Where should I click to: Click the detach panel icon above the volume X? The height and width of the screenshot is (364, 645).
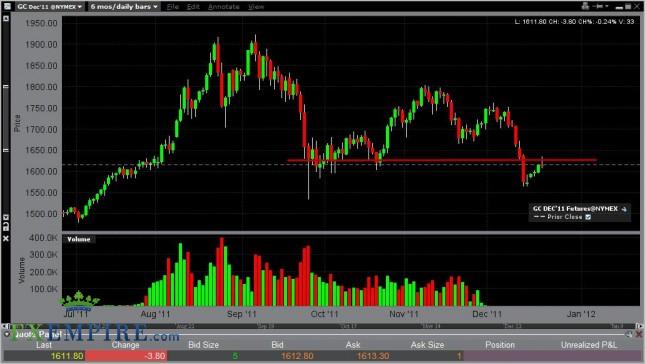(6, 226)
